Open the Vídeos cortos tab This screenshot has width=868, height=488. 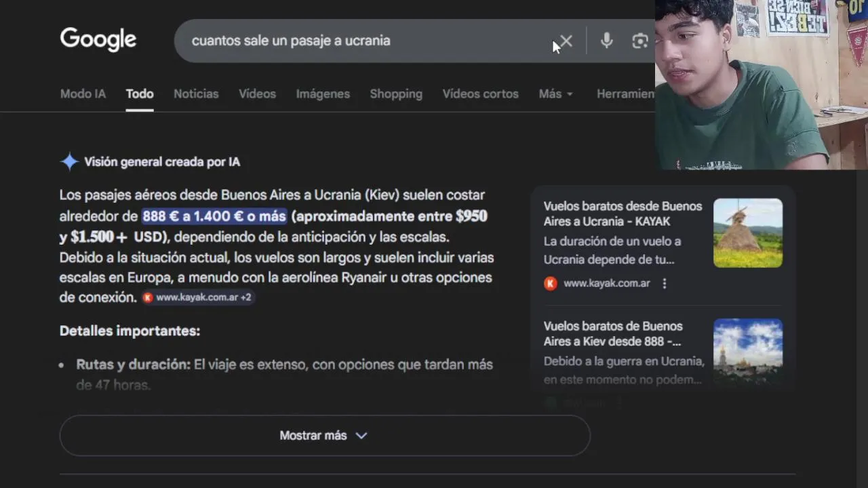tap(480, 94)
